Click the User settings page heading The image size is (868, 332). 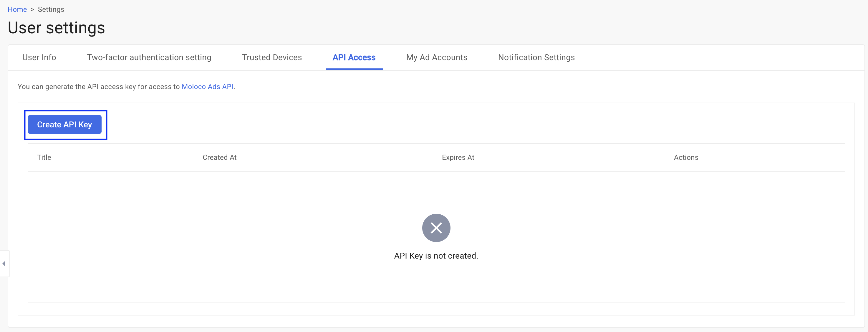click(56, 28)
